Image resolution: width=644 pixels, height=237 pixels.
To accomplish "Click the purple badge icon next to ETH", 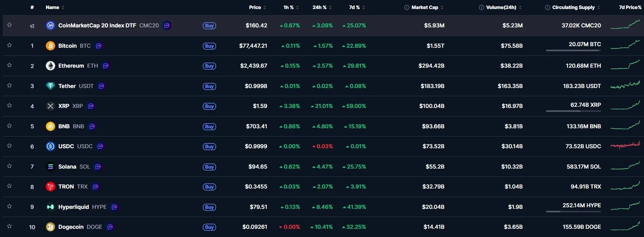I will (106, 66).
